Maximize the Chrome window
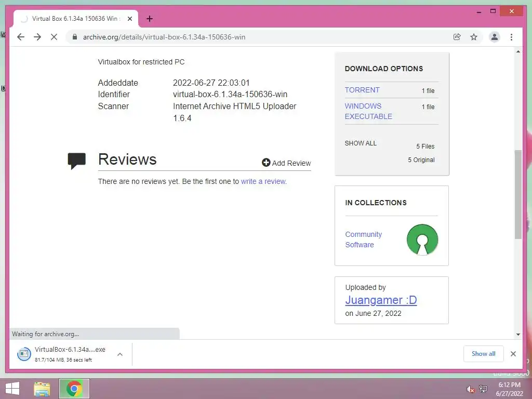532x399 pixels. coord(493,11)
